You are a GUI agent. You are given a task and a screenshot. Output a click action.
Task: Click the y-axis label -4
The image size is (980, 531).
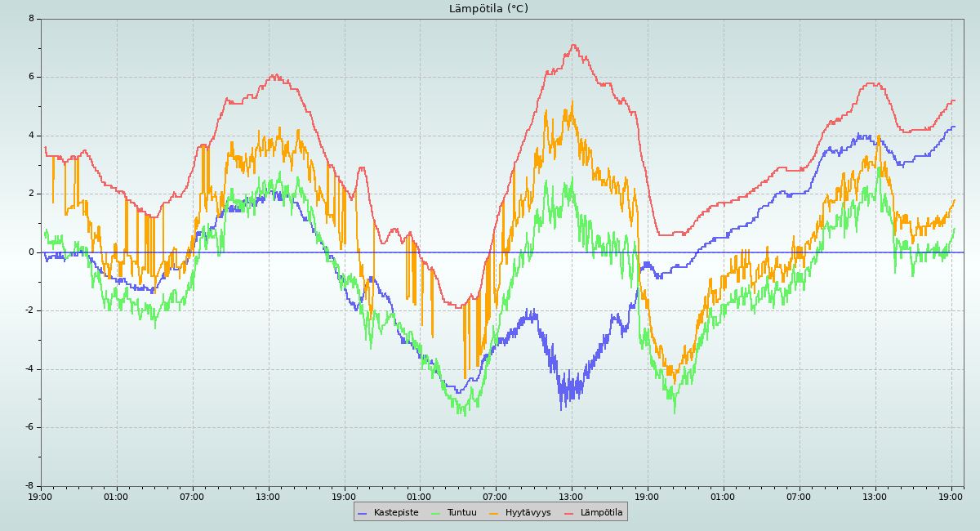(x=29, y=369)
